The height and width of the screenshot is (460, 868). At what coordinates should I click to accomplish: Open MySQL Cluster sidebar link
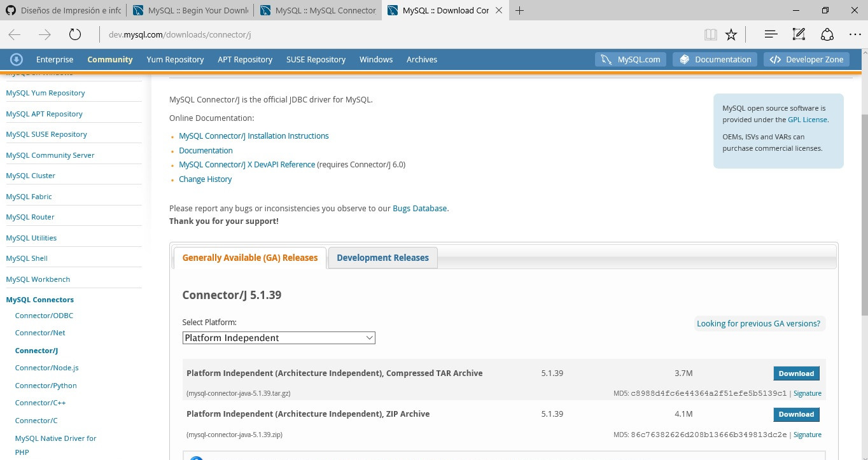tap(31, 176)
